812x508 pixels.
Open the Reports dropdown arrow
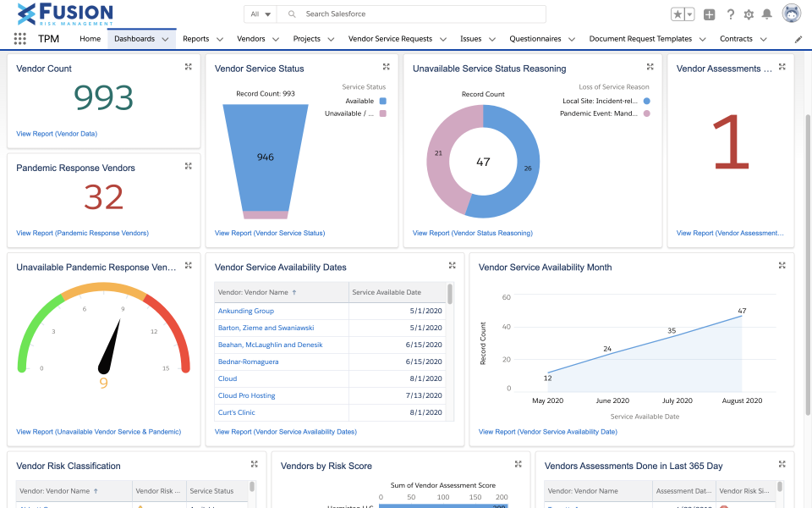218,39
